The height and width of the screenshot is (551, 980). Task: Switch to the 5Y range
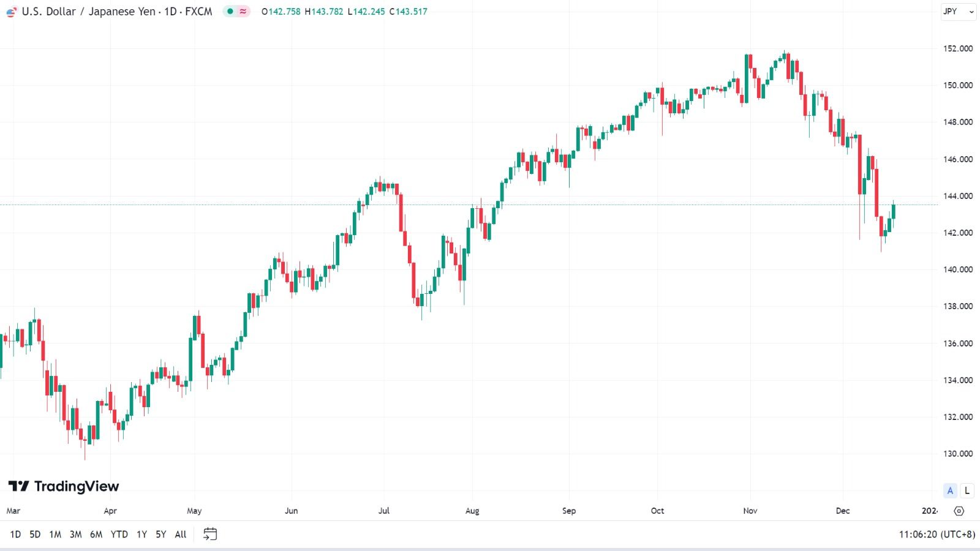[160, 534]
